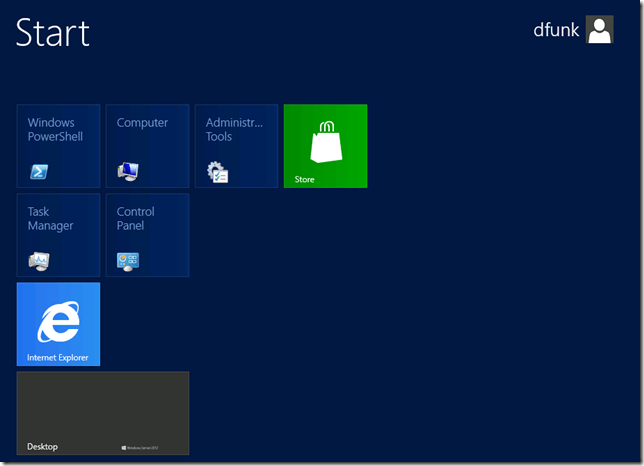Launch Internet Explorer via its caption
644x466 pixels.
coord(57,357)
